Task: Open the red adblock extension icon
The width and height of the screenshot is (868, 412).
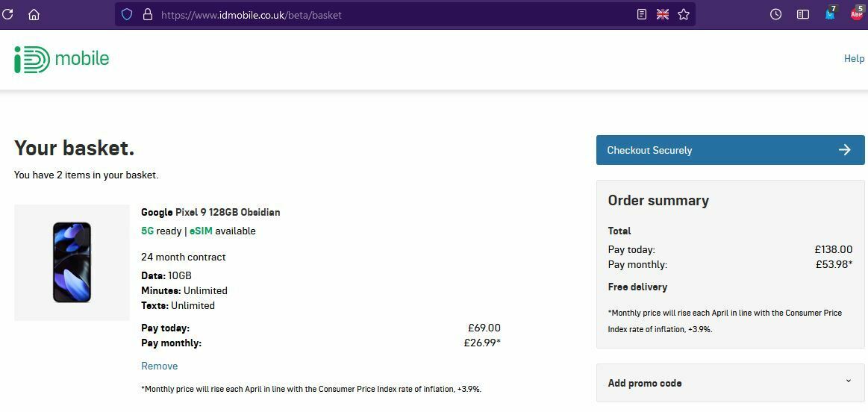Action: [857, 14]
